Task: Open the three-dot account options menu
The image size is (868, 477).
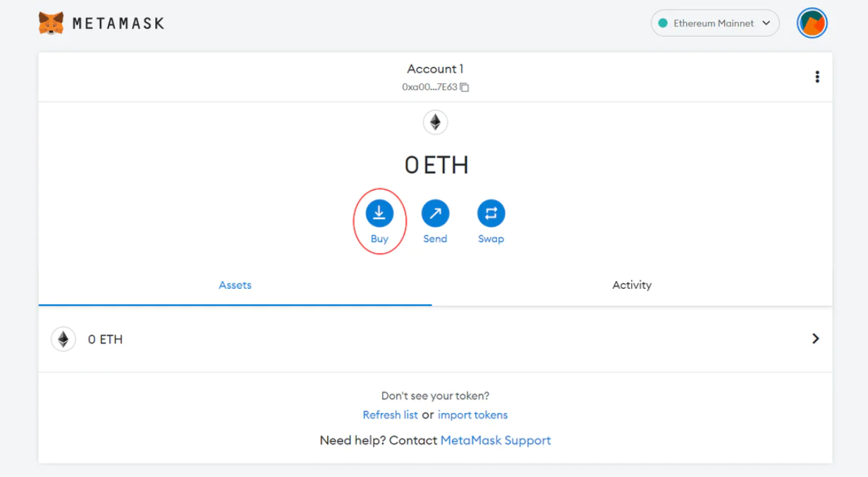Action: [x=817, y=77]
